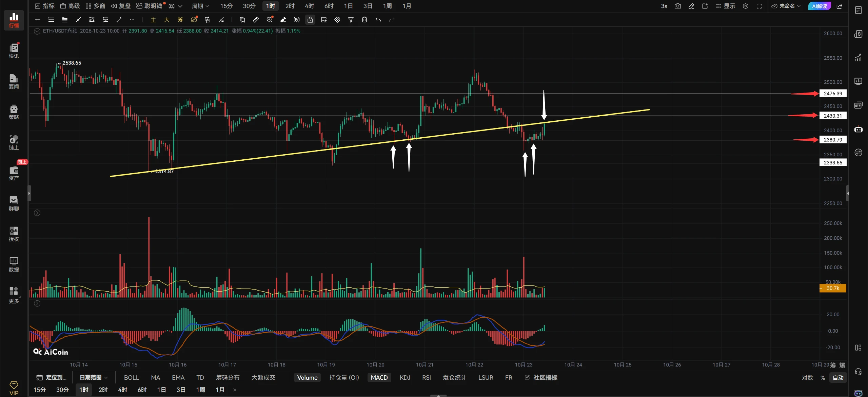Open the 指标 indicators button
868x397 pixels.
click(x=45, y=6)
